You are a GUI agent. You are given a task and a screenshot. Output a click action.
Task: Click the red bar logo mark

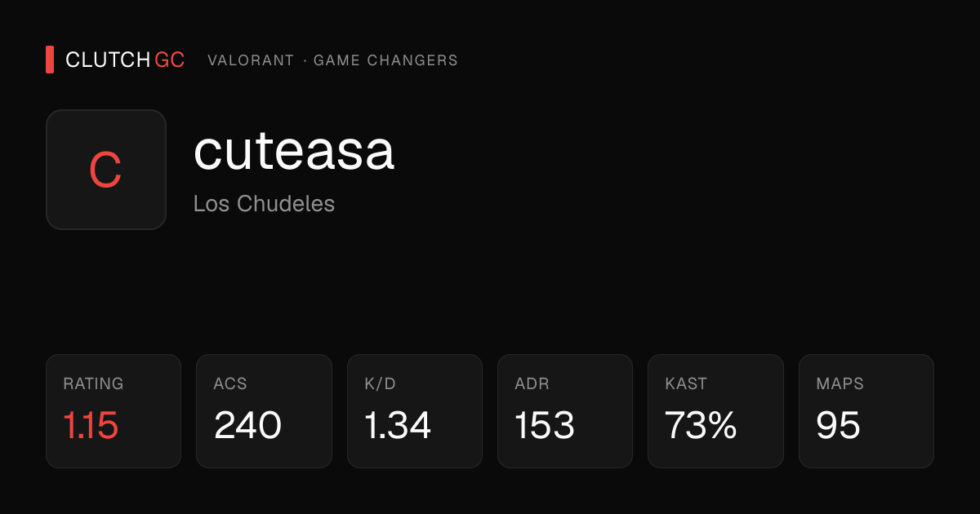(x=50, y=60)
